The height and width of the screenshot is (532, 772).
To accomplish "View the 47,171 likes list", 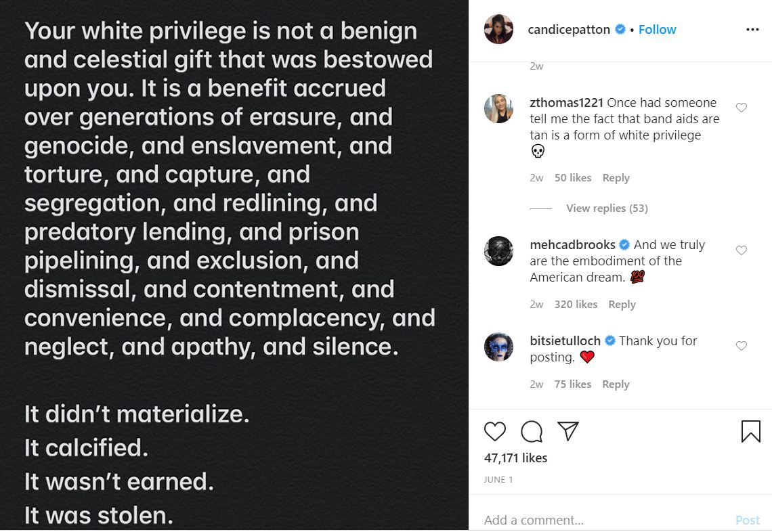I will 516,458.
